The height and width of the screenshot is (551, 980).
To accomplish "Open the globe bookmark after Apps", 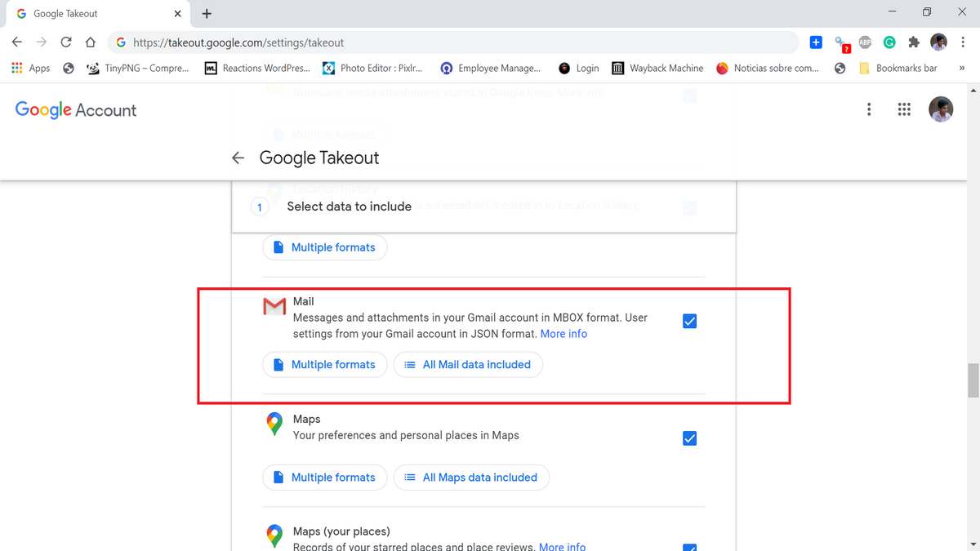I will pyautogui.click(x=69, y=69).
